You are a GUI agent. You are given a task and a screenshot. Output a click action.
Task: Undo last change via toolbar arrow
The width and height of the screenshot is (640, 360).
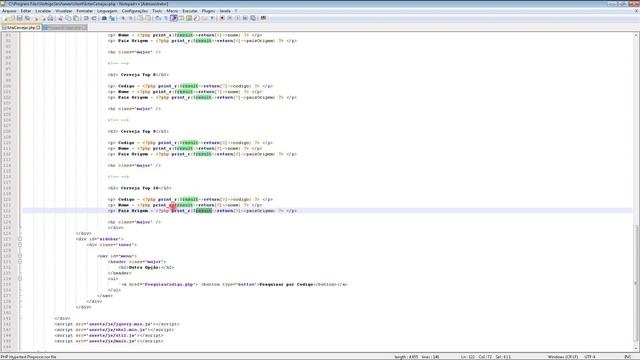click(x=86, y=18)
